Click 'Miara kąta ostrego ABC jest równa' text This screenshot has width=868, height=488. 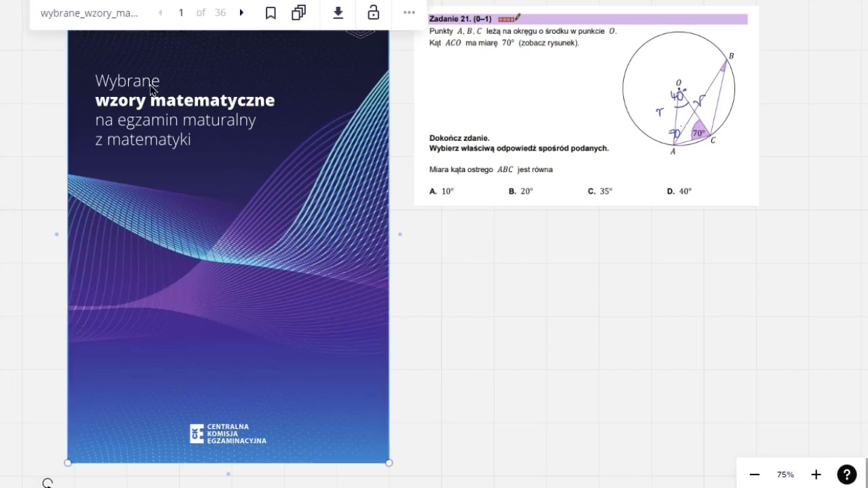pos(491,169)
